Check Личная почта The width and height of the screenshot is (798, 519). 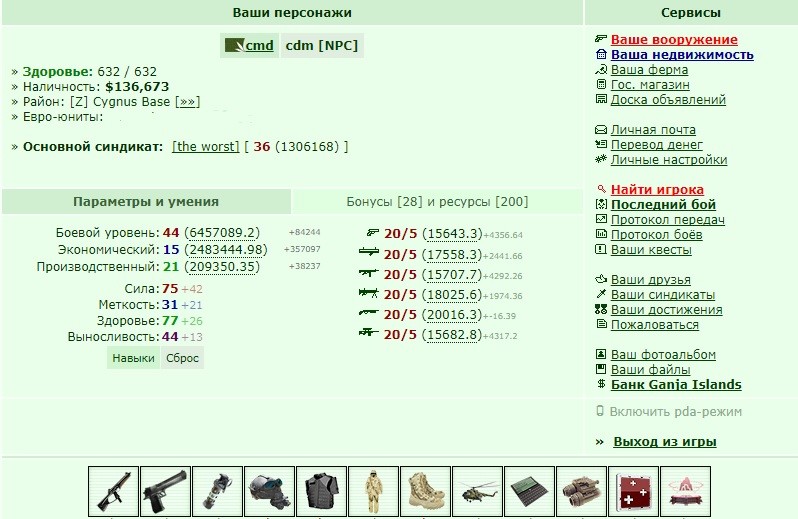[x=653, y=130]
